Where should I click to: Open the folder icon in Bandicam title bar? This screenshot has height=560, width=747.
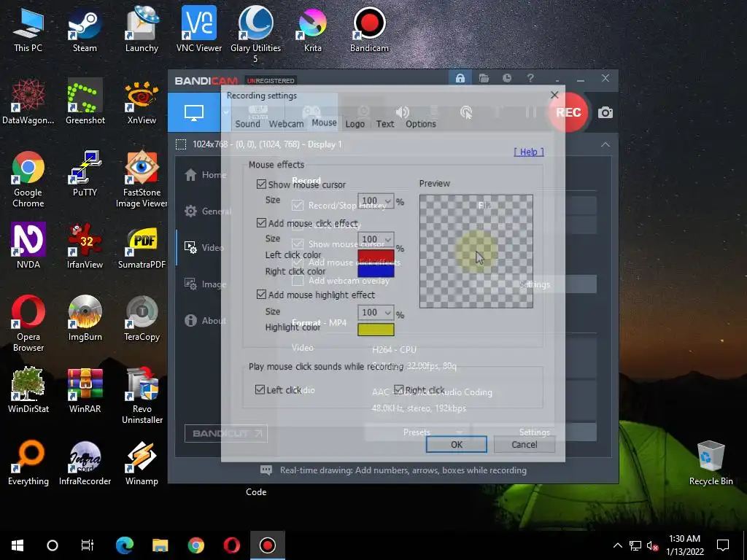(484, 78)
